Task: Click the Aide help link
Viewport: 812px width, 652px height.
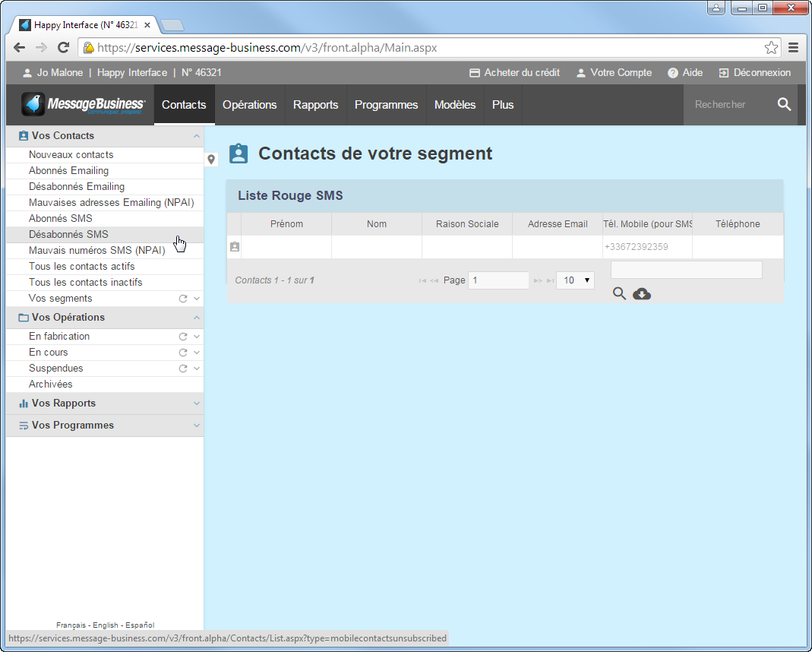Action: [x=685, y=73]
